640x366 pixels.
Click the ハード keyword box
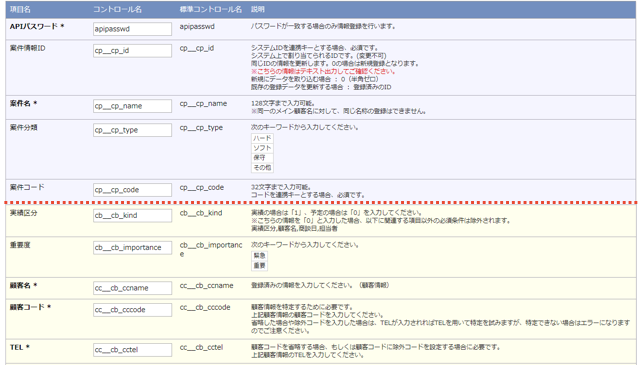pyautogui.click(x=262, y=138)
